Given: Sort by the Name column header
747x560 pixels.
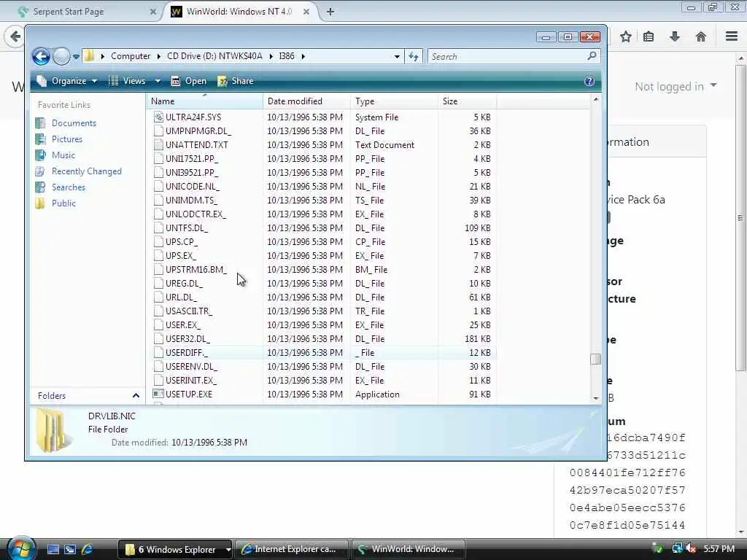Looking at the screenshot, I should (205, 101).
